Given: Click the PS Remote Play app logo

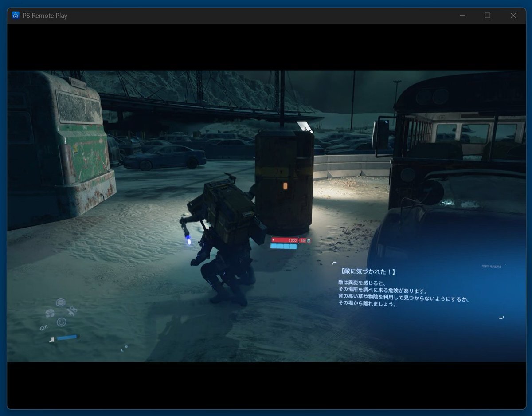Looking at the screenshot, I should click(x=15, y=16).
